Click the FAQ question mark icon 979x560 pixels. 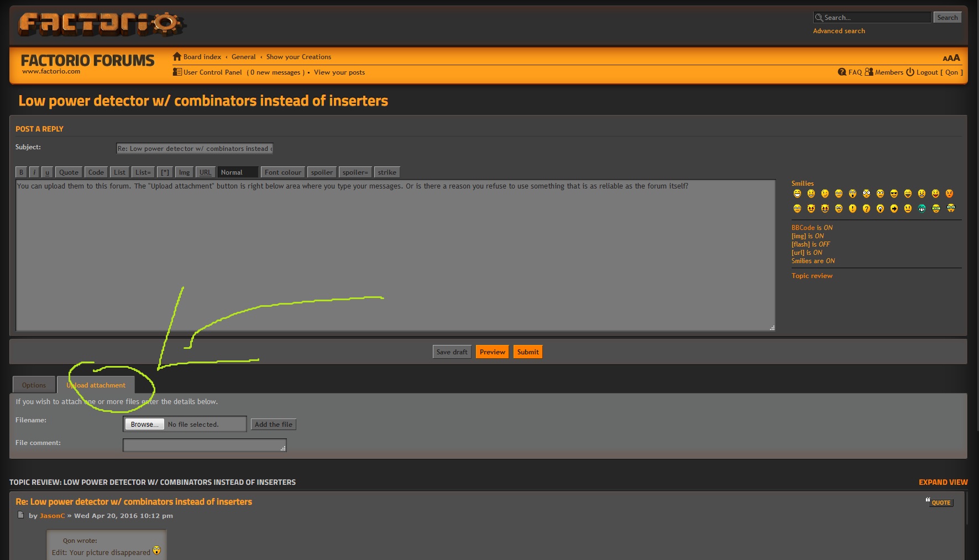coord(842,72)
